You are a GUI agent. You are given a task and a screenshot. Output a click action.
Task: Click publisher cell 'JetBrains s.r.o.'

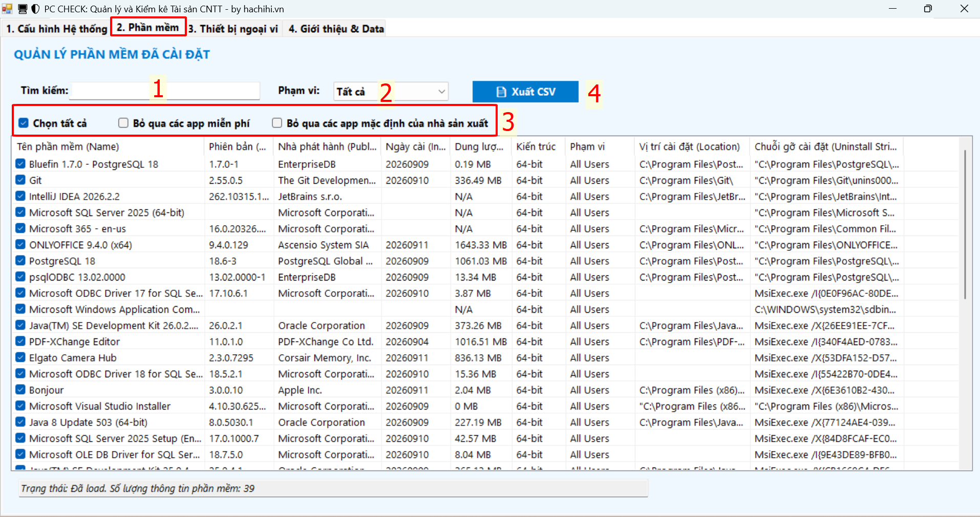(x=310, y=197)
